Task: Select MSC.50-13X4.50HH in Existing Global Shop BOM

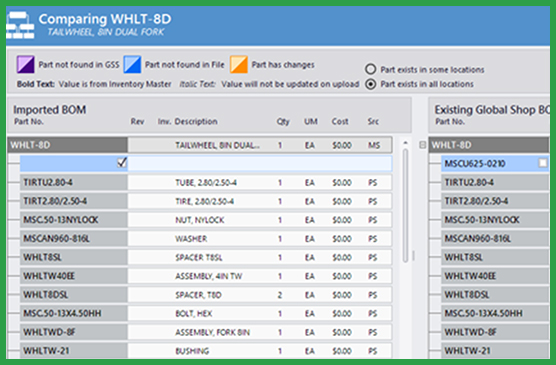Action: [495, 313]
